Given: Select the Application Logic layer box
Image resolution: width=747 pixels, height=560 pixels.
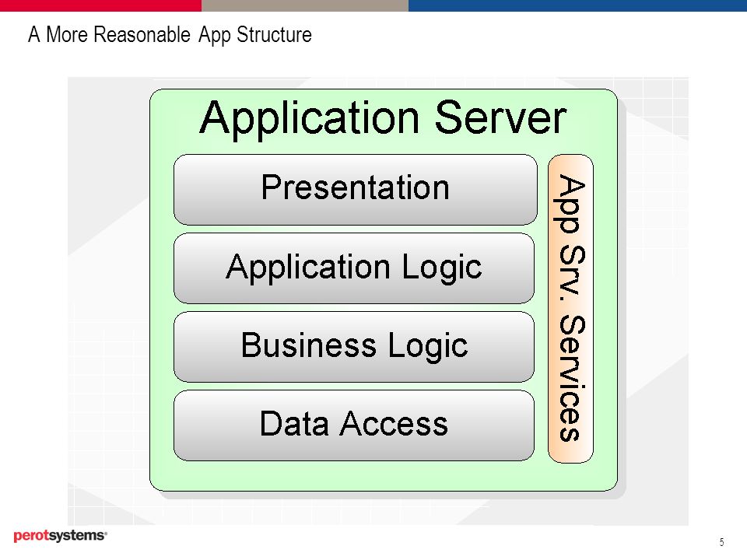Looking at the screenshot, I should [354, 268].
